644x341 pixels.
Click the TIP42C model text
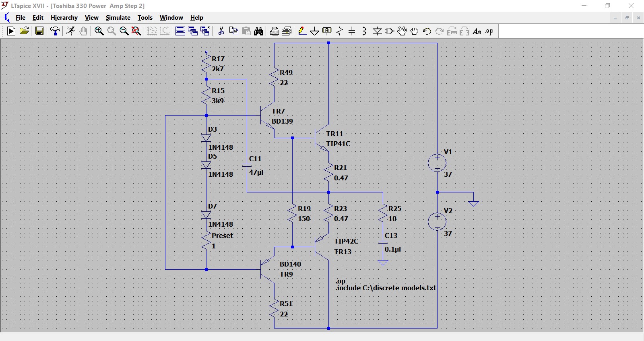coord(346,241)
